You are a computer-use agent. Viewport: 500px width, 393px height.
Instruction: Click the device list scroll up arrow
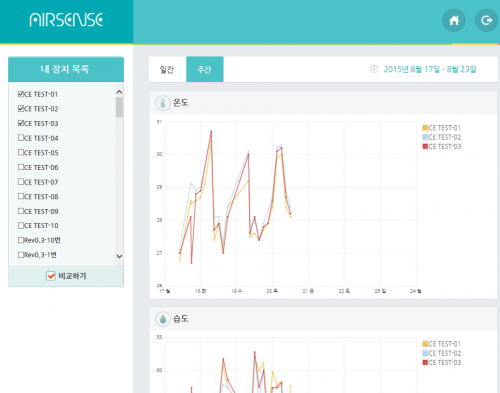tap(119, 92)
